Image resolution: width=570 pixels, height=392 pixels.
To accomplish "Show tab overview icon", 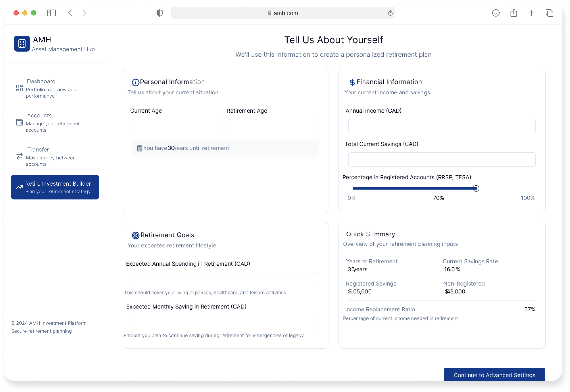I will [549, 13].
